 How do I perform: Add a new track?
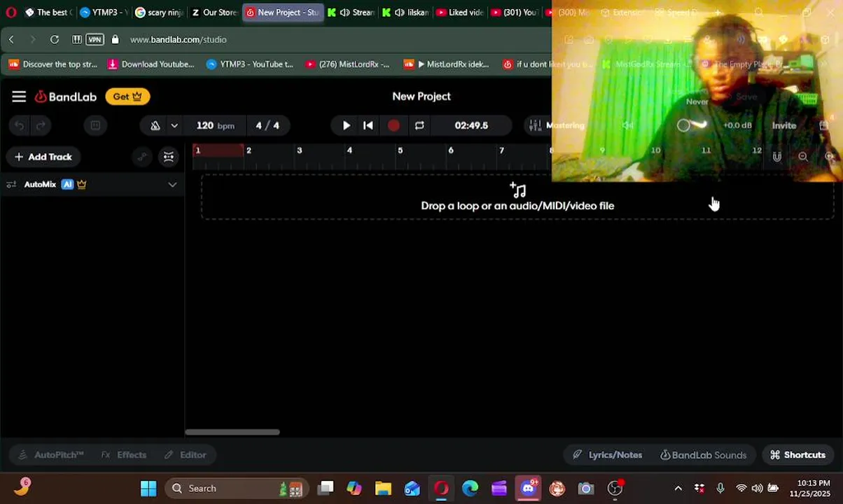pos(43,157)
